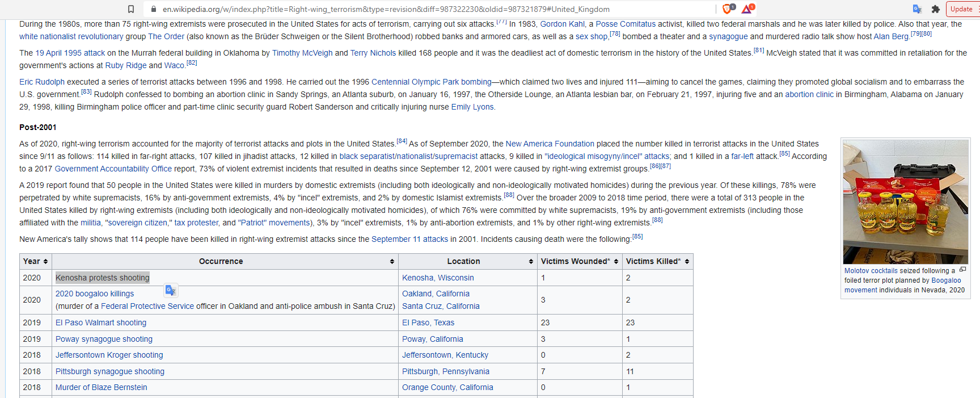
Task: Open Murder of Blaze Bernstein link
Action: (x=102, y=387)
